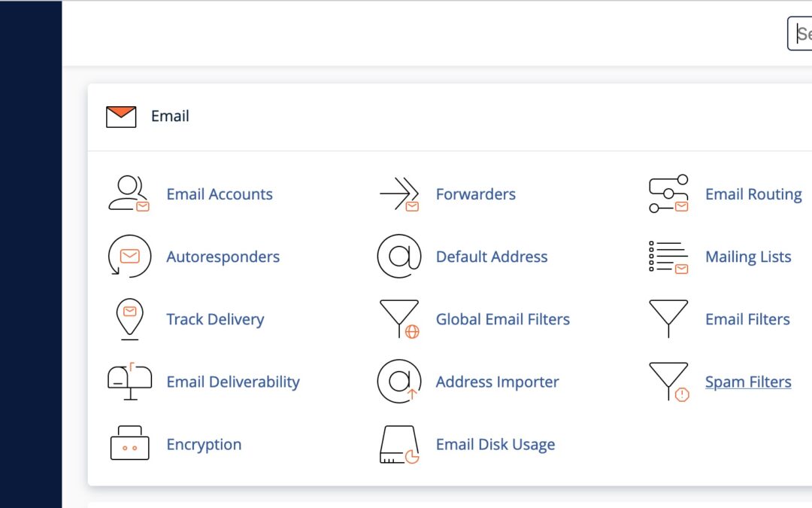Click the Global Email Filters funnel icon
Viewport: 812px width, 508px height.
[398, 318]
